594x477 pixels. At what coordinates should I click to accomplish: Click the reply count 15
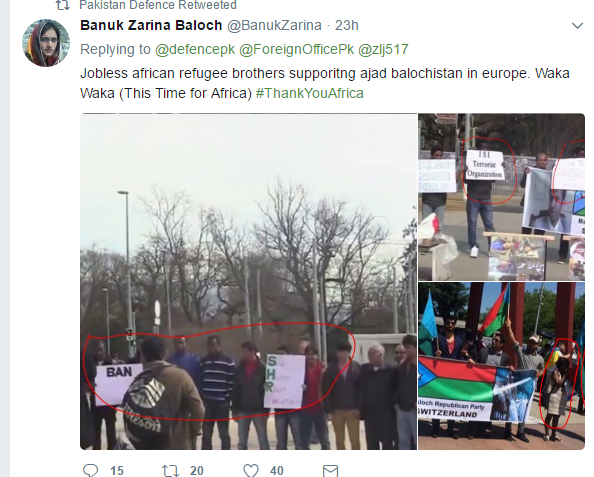click(117, 471)
